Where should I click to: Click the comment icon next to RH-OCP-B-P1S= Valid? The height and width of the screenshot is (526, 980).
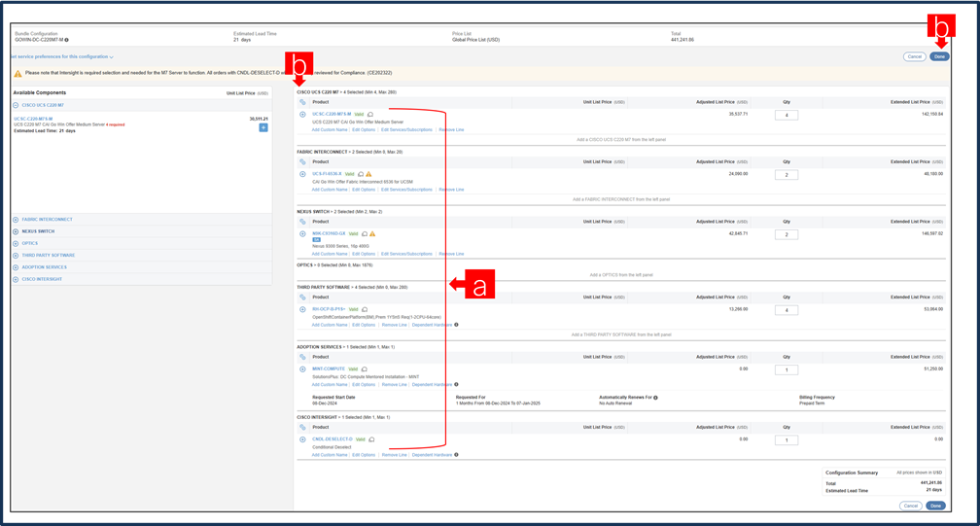(365, 309)
